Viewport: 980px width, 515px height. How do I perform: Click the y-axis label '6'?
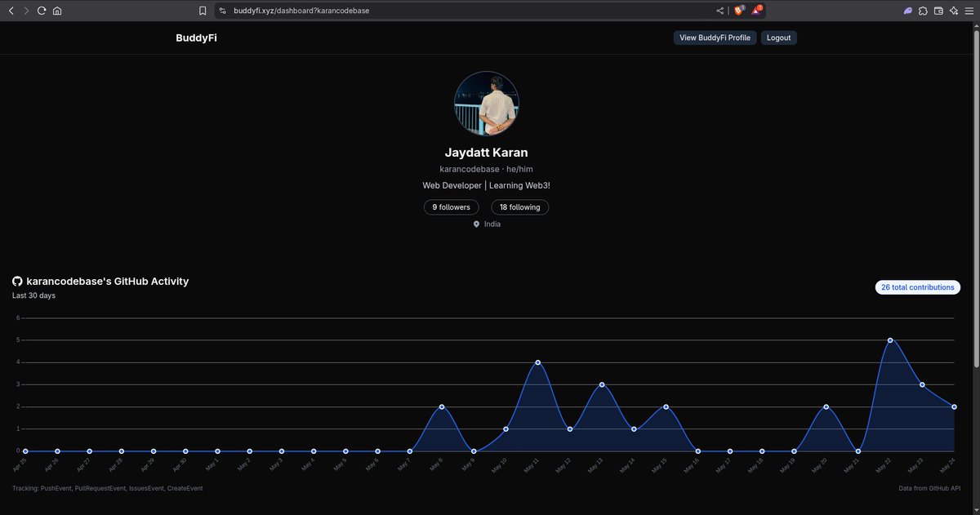[x=18, y=318]
